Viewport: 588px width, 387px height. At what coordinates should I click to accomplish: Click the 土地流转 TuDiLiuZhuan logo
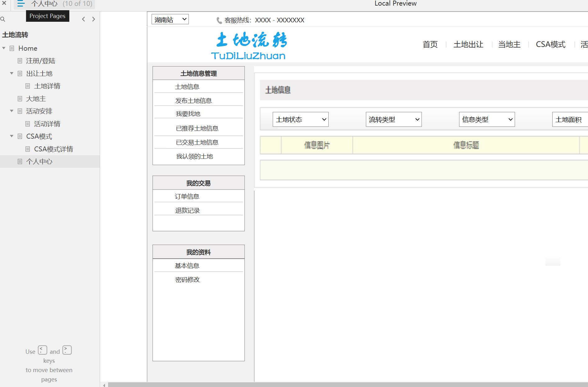(250, 46)
